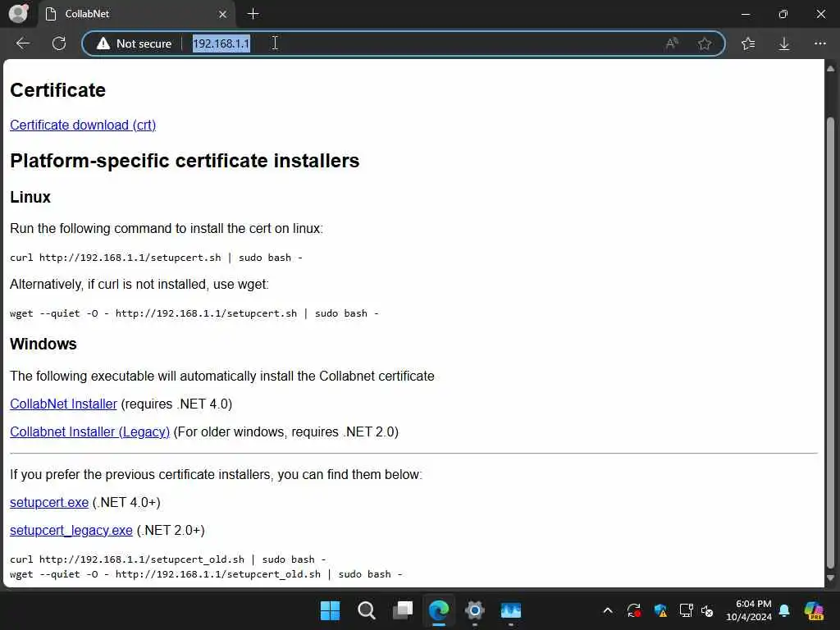The height and width of the screenshot is (630, 840).
Task: Open Copilot preview taskbar icon
Action: 814,610
